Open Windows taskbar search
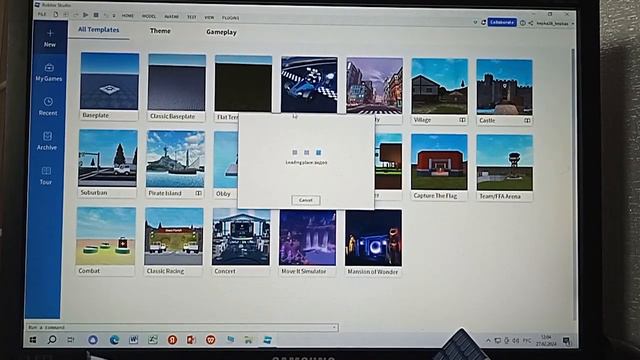Image resolution: width=640 pixels, height=360 pixels. pyautogui.click(x=52, y=339)
